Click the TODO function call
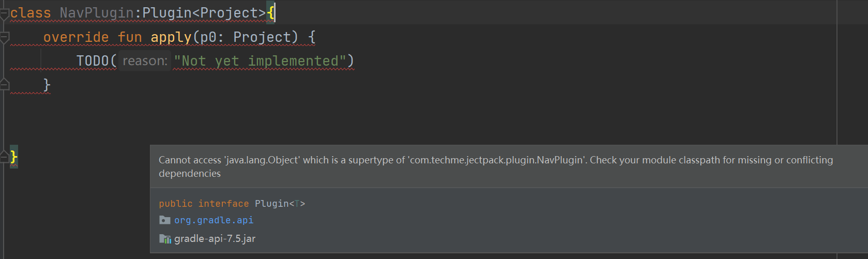 tap(93, 61)
